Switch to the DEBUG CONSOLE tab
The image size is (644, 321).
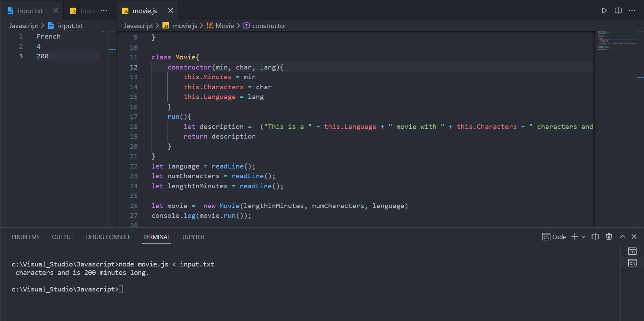coord(108,237)
